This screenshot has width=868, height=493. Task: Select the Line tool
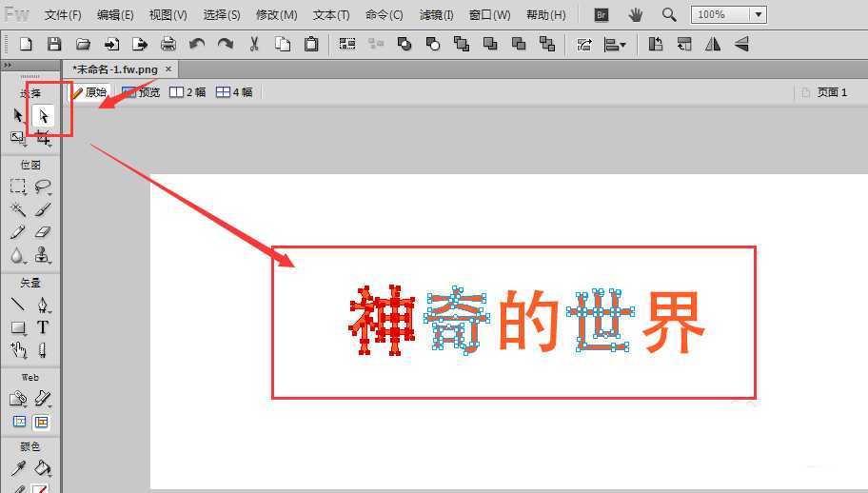coord(18,305)
